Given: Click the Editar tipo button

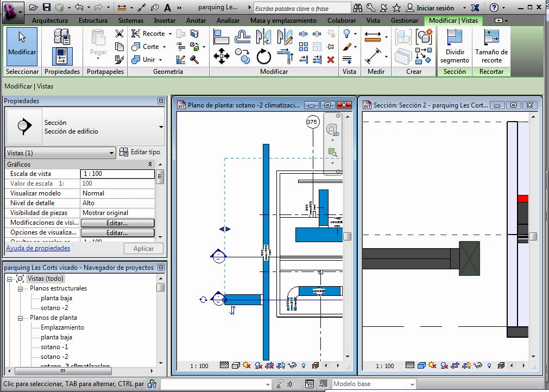Looking at the screenshot, I should tap(140, 153).
